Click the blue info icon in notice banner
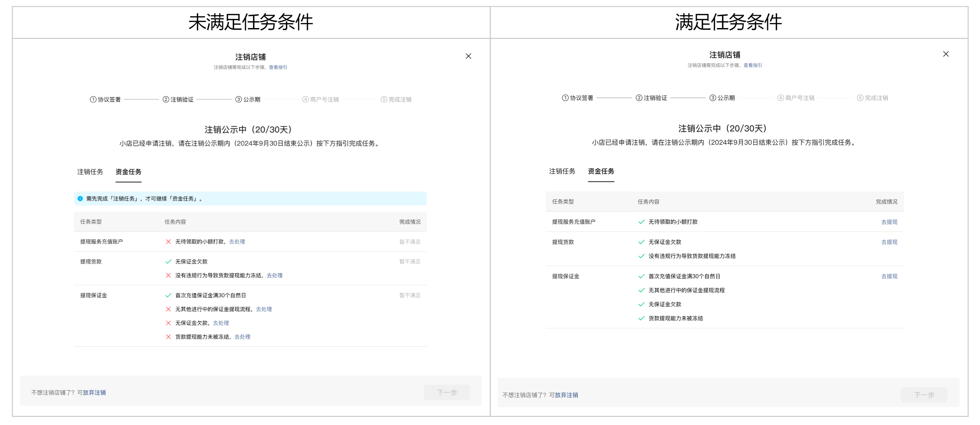Viewport: 980px width, 425px height. point(80,198)
